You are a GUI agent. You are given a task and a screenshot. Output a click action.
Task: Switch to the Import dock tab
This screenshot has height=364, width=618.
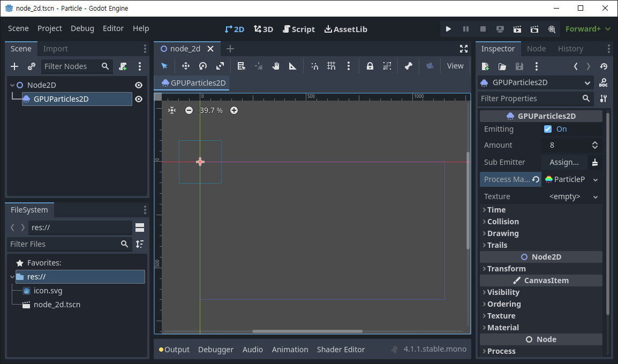(x=55, y=49)
